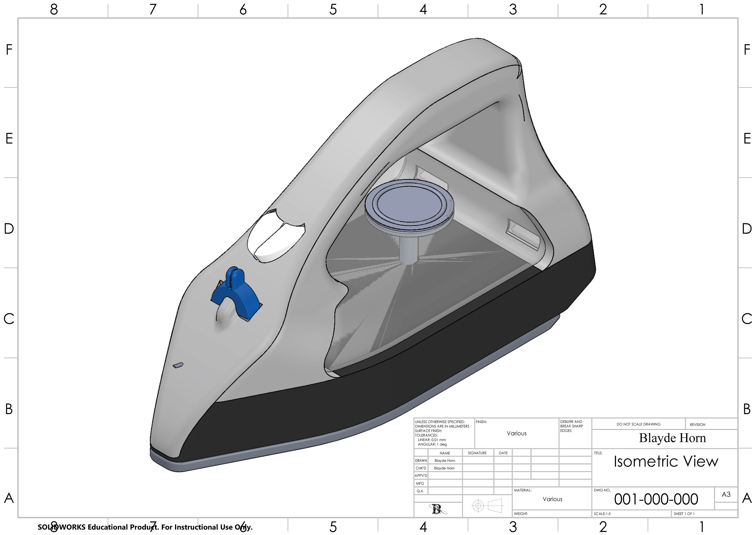
Task: Click the small spray nozzle near the iron tip
Action: click(178, 365)
